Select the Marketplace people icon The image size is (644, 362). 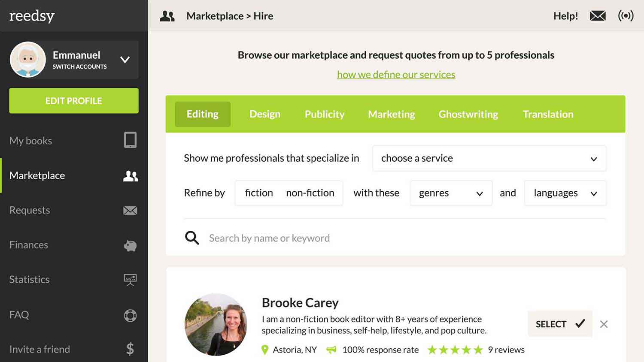[x=130, y=175]
